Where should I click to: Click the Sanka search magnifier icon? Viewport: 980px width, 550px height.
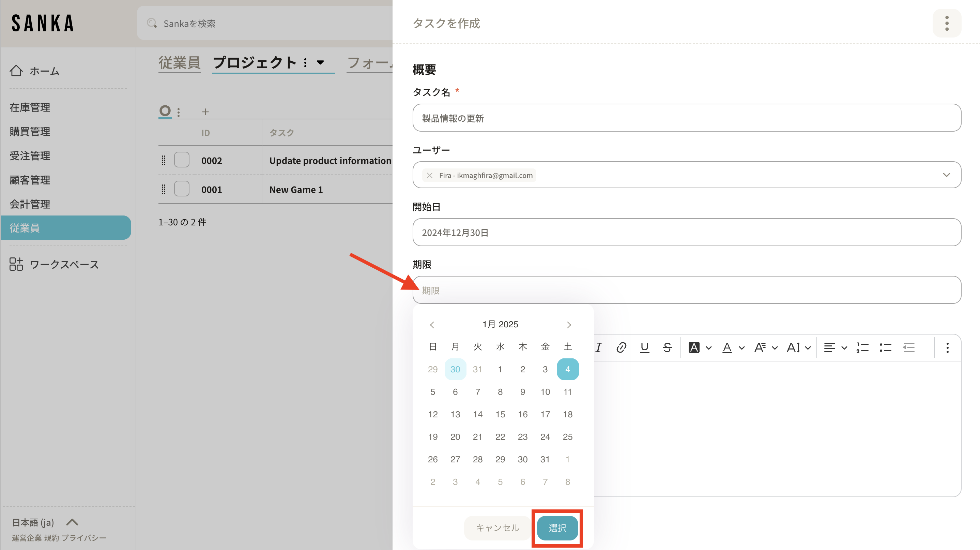coord(152,23)
